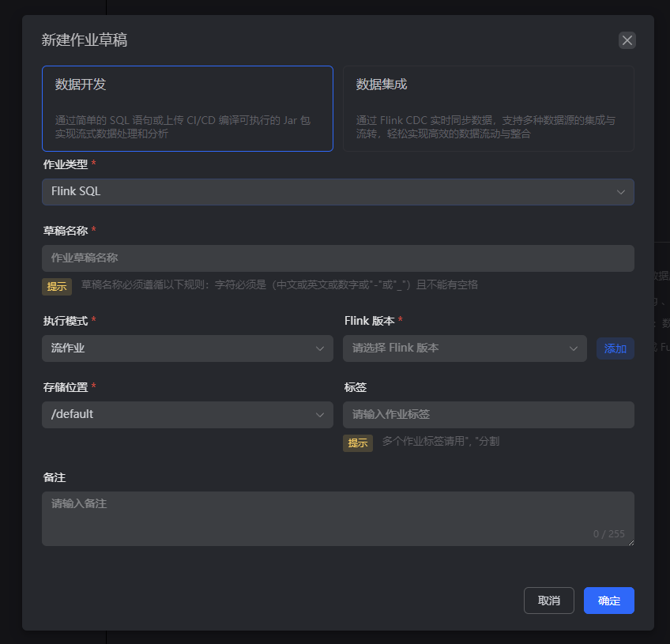The height and width of the screenshot is (644, 670).
Task: Close the 新建作业草稿 dialog with X icon
Action: pyautogui.click(x=627, y=40)
